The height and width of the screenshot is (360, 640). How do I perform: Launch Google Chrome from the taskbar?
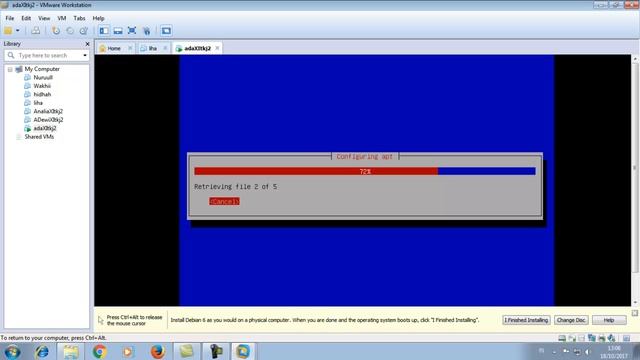[x=100, y=351]
